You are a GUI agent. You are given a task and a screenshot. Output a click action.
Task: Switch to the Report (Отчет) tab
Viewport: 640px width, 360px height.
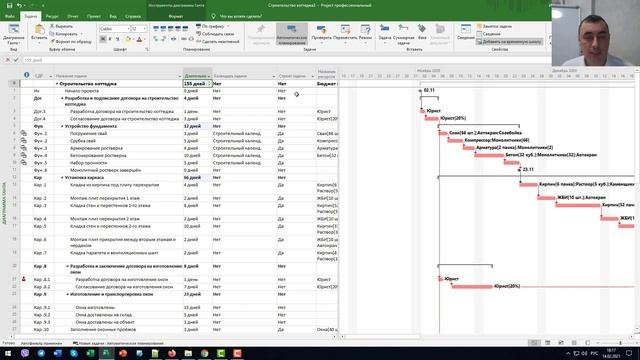(73, 16)
